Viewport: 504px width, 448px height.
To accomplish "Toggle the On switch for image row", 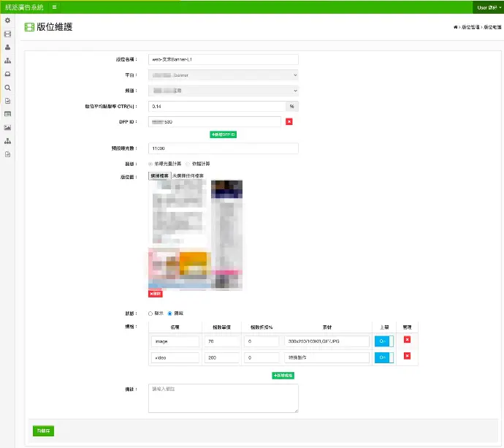I will click(x=383, y=341).
